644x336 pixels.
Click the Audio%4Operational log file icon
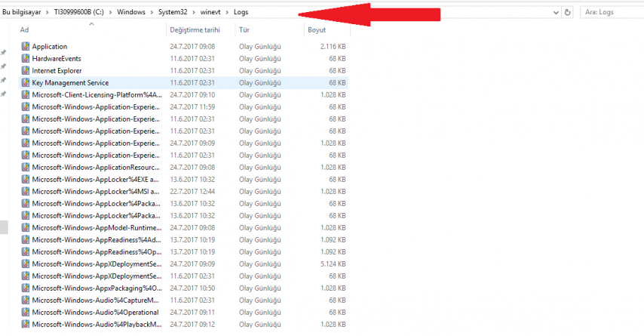tap(26, 312)
